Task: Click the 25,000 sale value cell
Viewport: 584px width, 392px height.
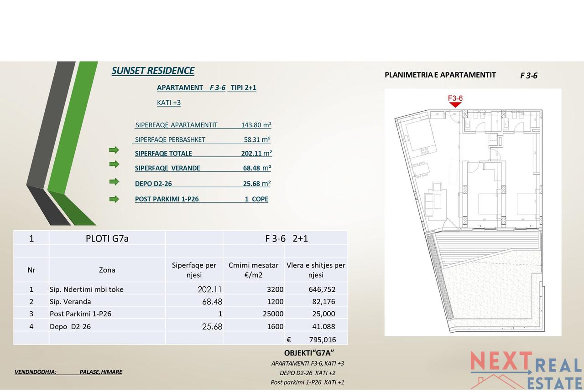Action: click(316, 314)
